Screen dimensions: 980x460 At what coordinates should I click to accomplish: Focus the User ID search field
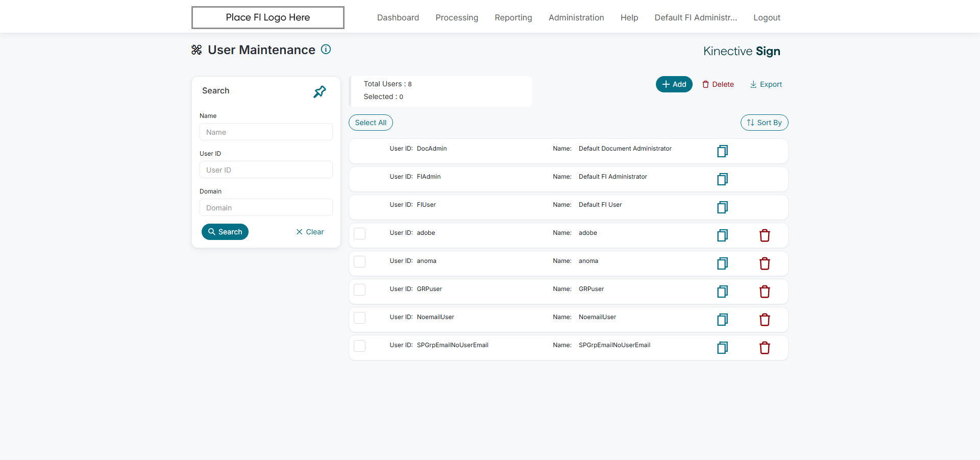(266, 170)
